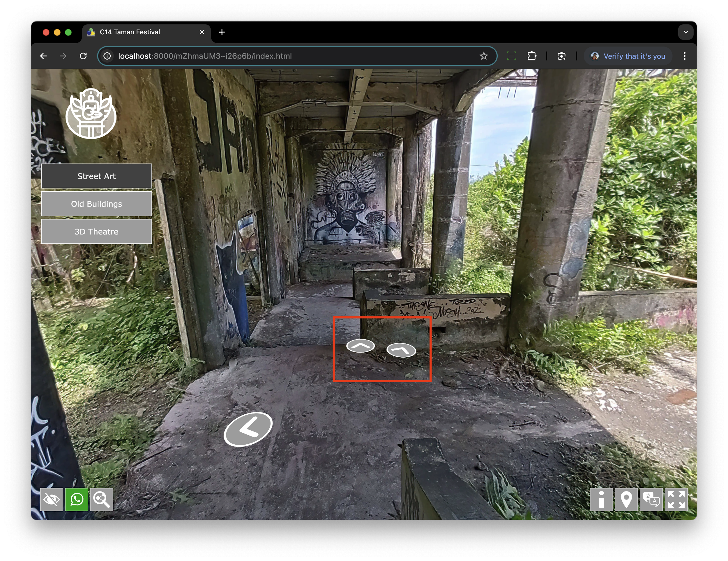Open the map location pin icon
The height and width of the screenshot is (561, 728).
(626, 499)
